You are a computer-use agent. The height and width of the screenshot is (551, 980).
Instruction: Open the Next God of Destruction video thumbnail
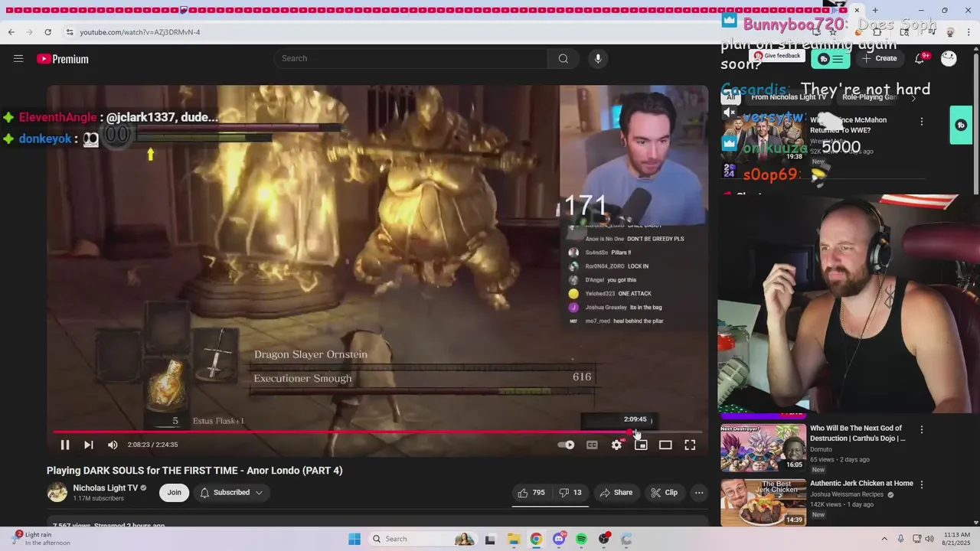tap(763, 448)
